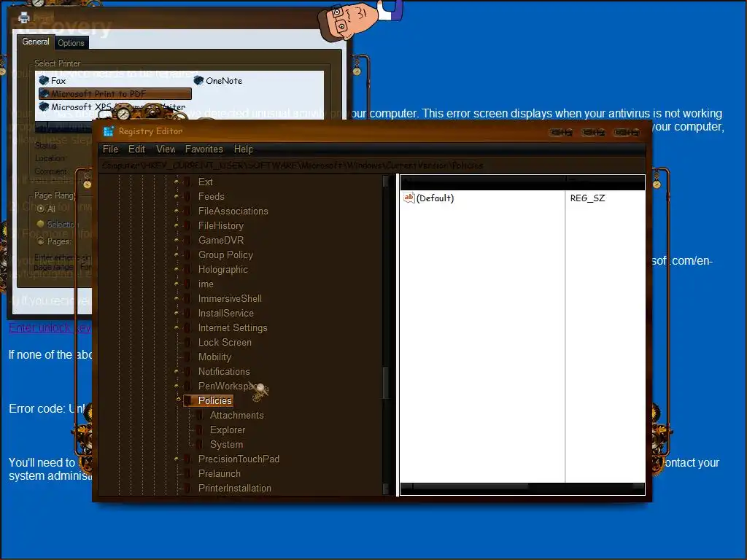The width and height of the screenshot is (747, 560).
Task: Select the FileAssociations key label
Action: (x=233, y=211)
